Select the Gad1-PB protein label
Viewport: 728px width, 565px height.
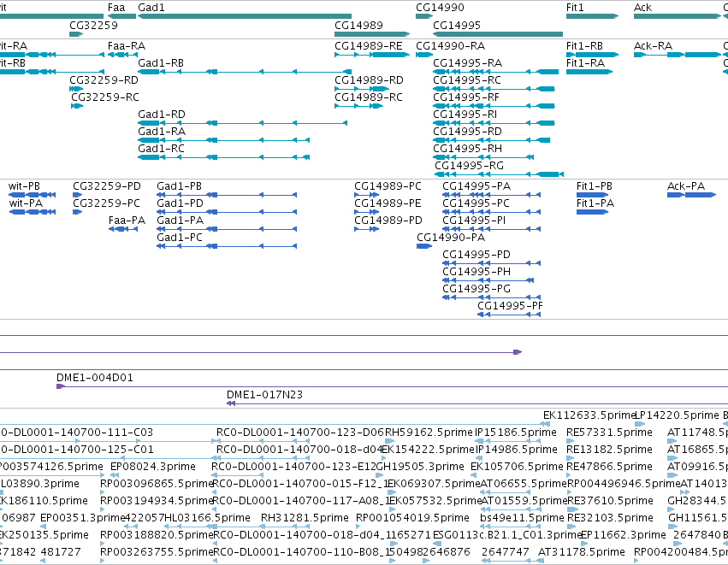(179, 186)
